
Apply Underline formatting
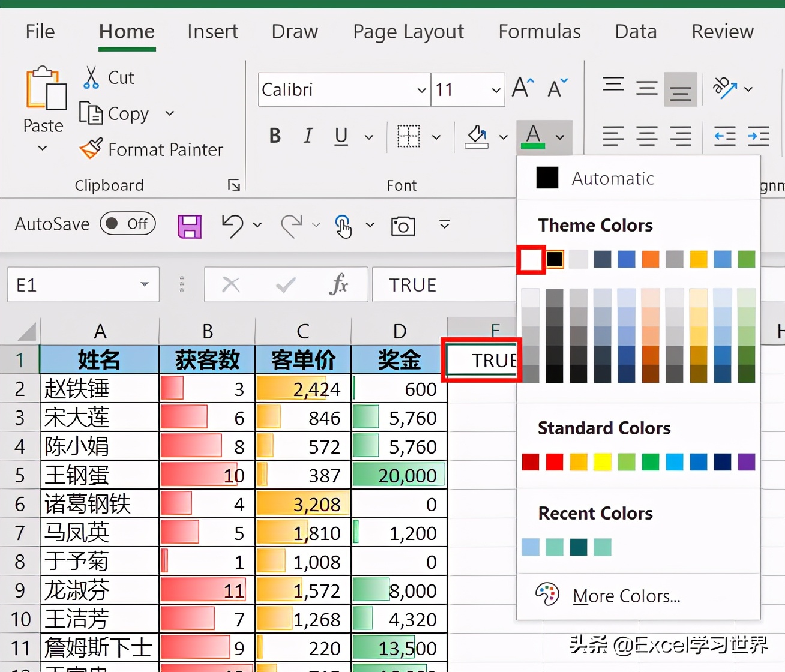point(341,136)
